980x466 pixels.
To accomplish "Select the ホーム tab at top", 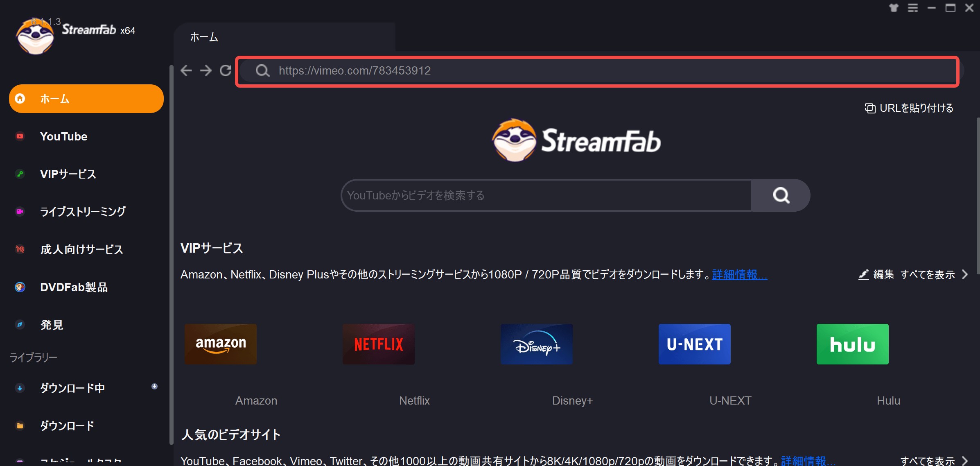I will pos(285,37).
